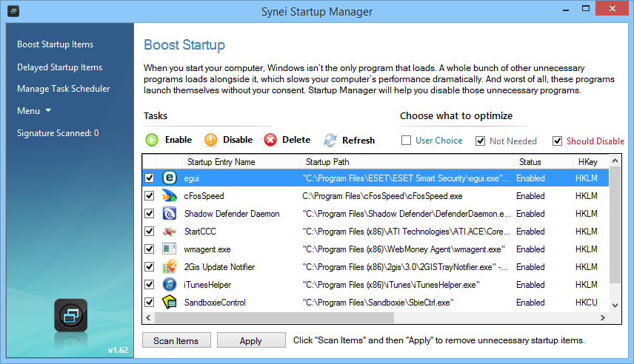Select the StartCCC entry name

(200, 232)
